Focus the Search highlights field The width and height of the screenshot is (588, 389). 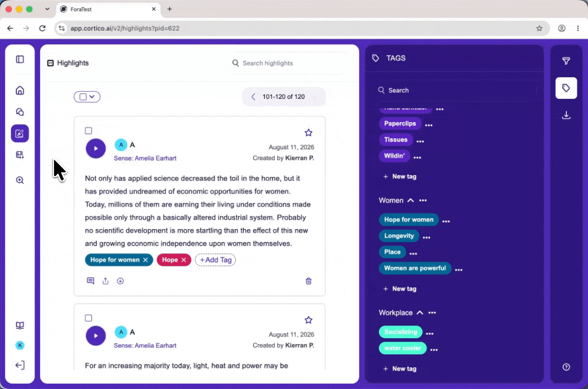point(287,63)
